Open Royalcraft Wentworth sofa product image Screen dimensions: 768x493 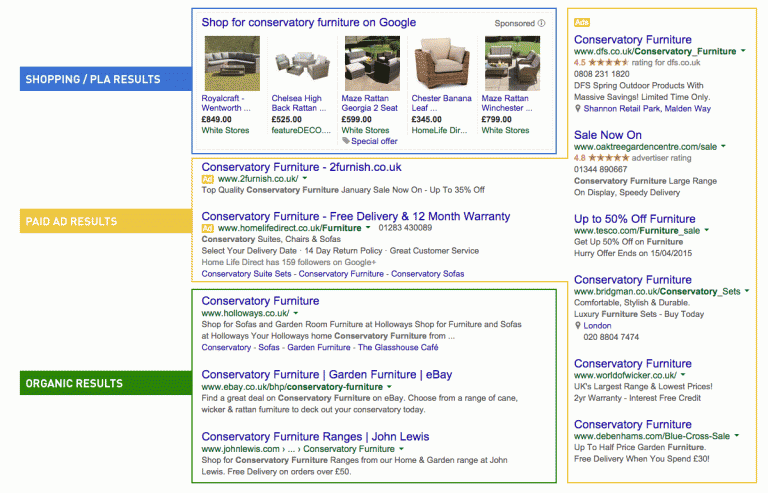coord(232,63)
